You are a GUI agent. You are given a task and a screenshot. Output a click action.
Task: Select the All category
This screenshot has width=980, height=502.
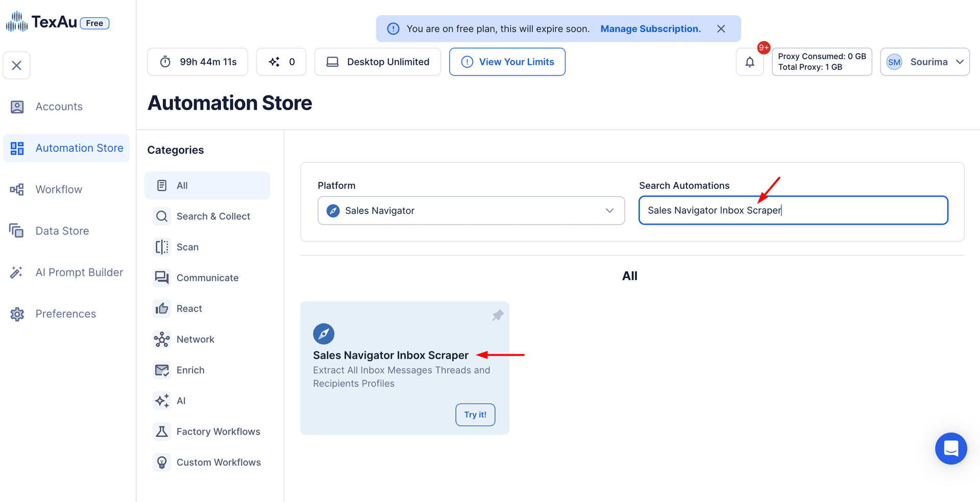207,185
